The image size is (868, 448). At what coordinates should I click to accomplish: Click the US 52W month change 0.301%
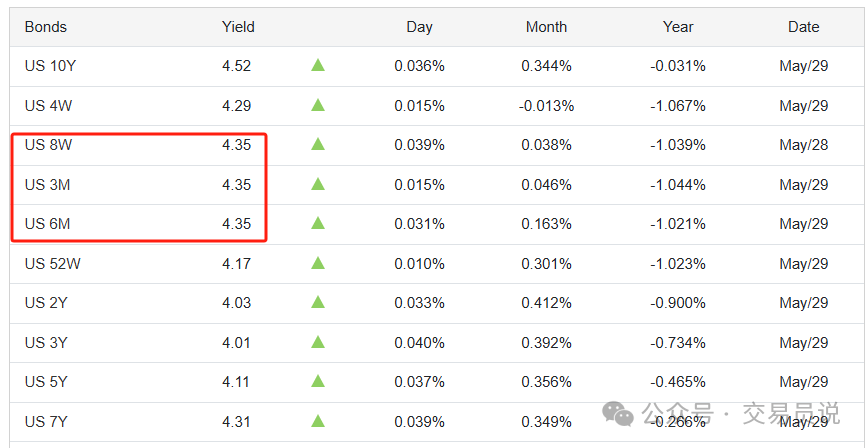pos(546,264)
